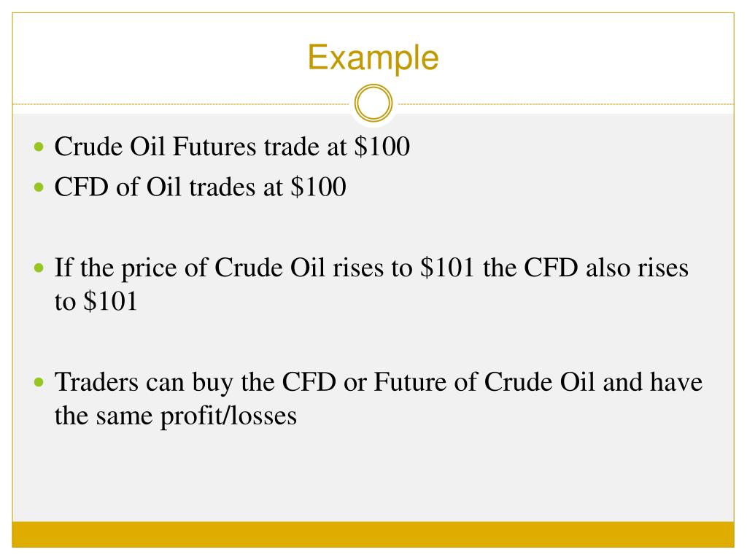Click the '$100' value in the second bullet

point(318,187)
